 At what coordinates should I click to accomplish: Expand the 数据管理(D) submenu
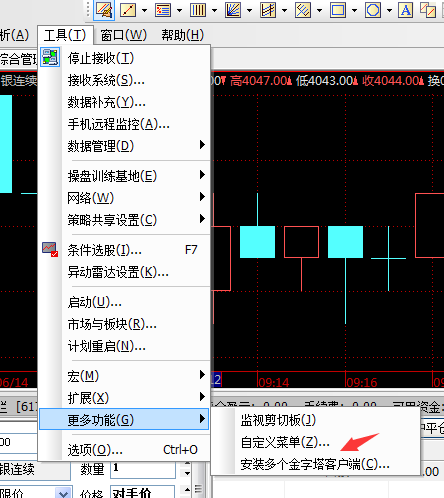[124, 146]
